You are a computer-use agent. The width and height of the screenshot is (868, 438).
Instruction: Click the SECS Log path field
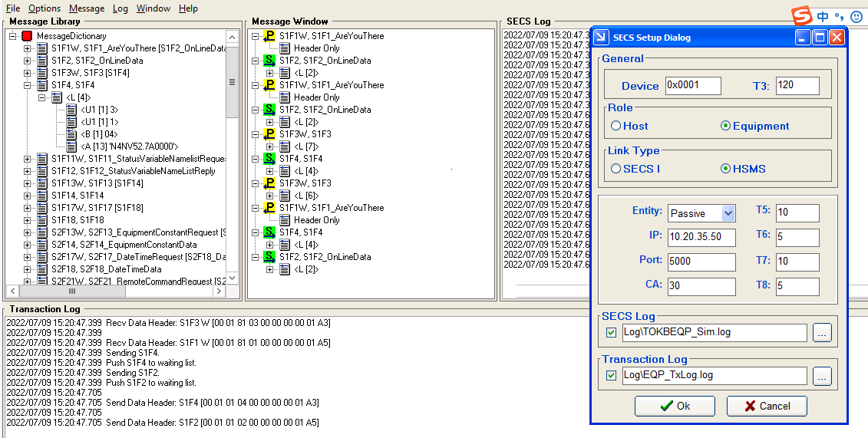(714, 332)
